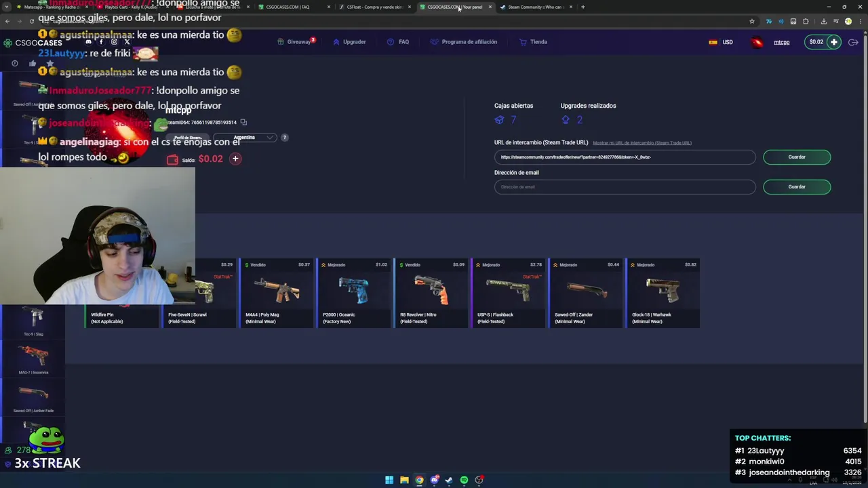Log out using the exit icon

pyautogui.click(x=853, y=42)
